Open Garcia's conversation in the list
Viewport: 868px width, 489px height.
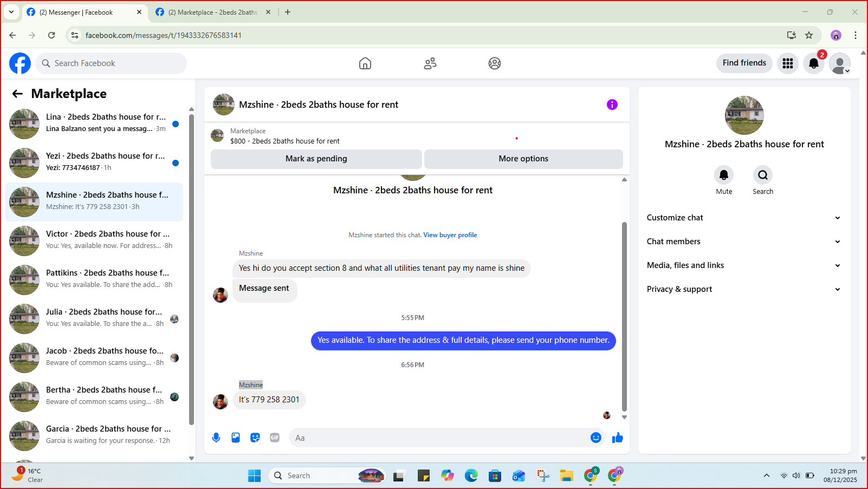[94, 436]
